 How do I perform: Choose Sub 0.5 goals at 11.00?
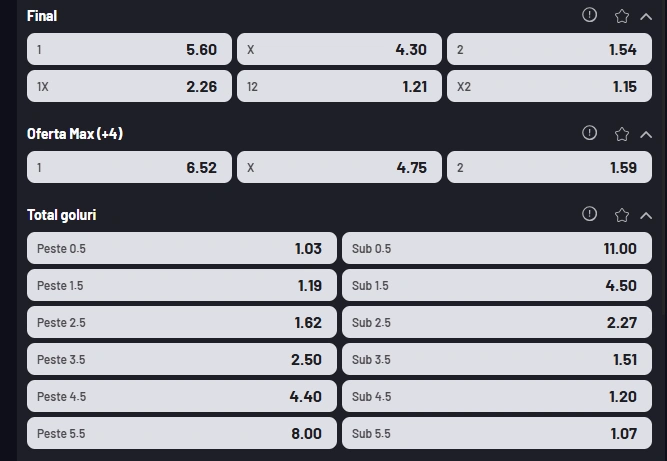(x=497, y=248)
